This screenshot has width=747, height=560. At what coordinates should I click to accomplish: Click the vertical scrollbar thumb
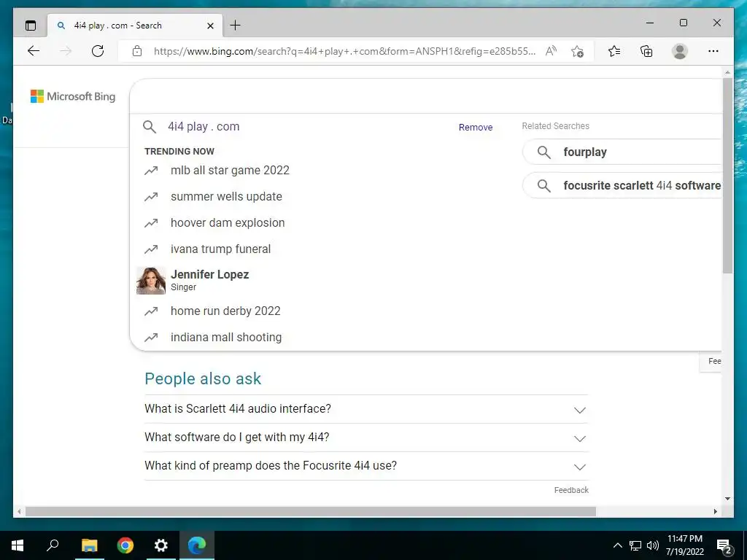pyautogui.click(x=727, y=175)
